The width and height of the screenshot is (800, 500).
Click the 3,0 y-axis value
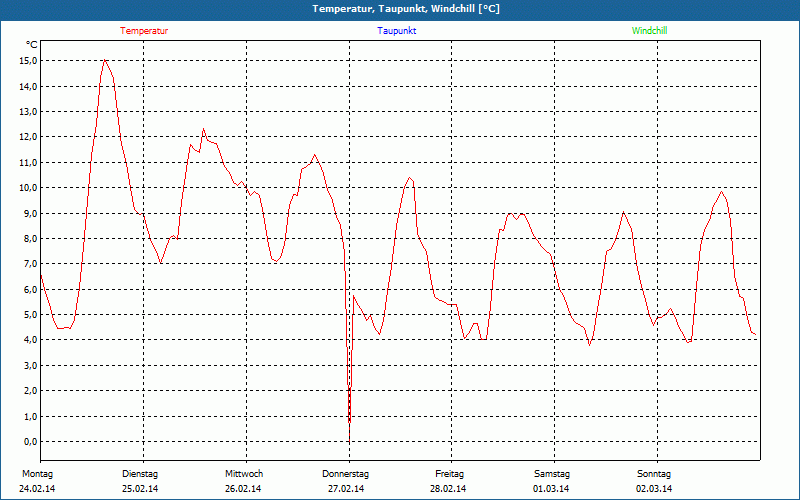pyautogui.click(x=31, y=365)
